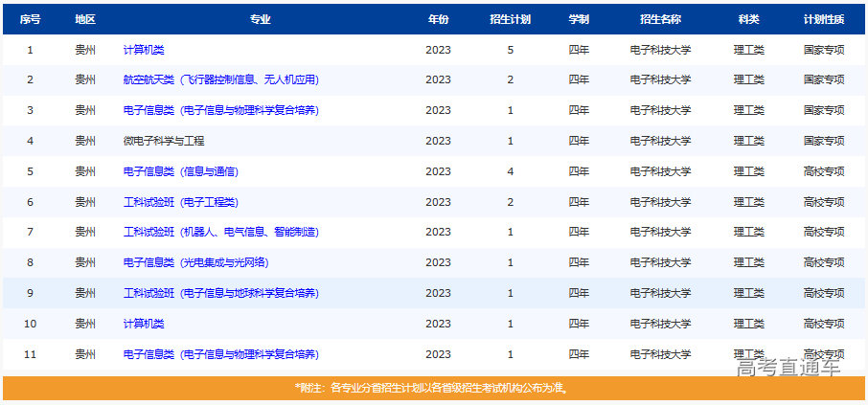Screen dimensions: 868x405
Task: Open 电子信息类 (电子信息与物理科学复合培养) in row 3
Action: click(x=220, y=111)
